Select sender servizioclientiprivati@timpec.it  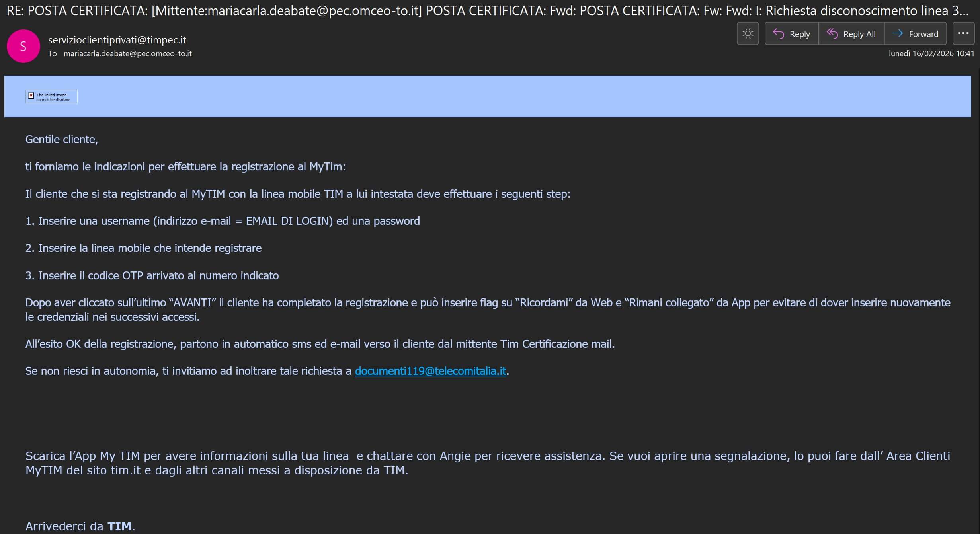pyautogui.click(x=117, y=40)
